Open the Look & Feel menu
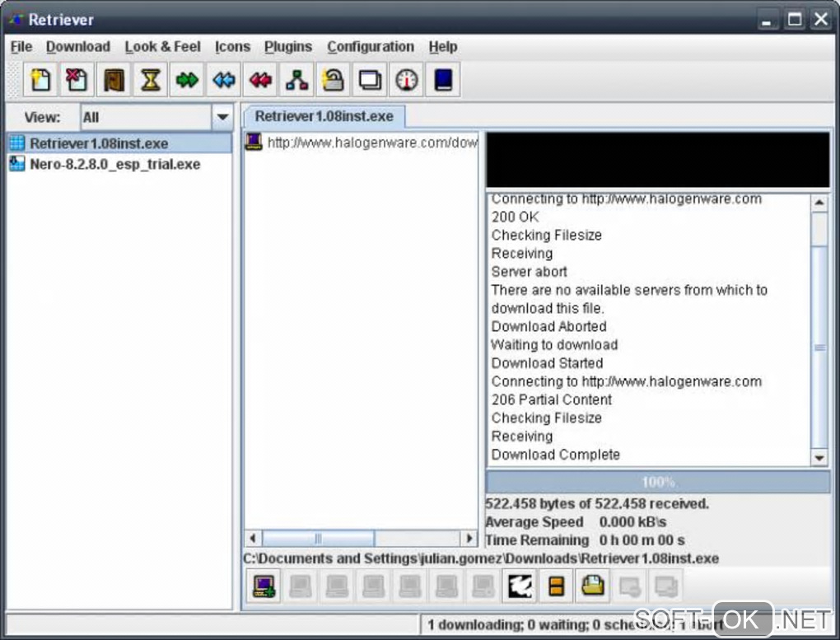This screenshot has width=840, height=640. (x=163, y=47)
